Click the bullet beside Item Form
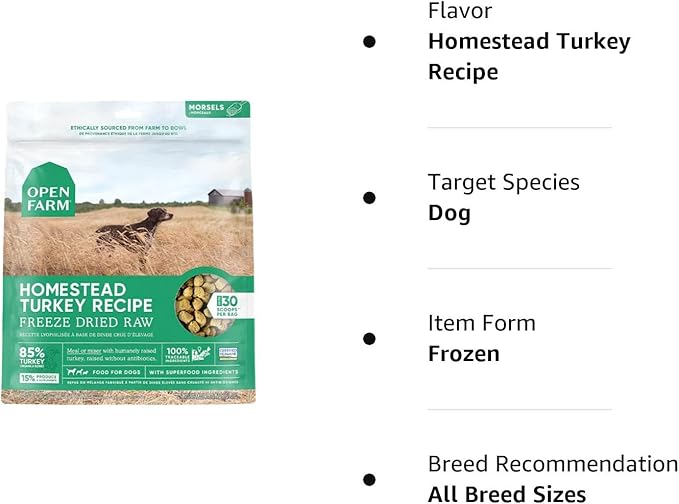Viewport: 679px width, 504px height. (x=369, y=338)
